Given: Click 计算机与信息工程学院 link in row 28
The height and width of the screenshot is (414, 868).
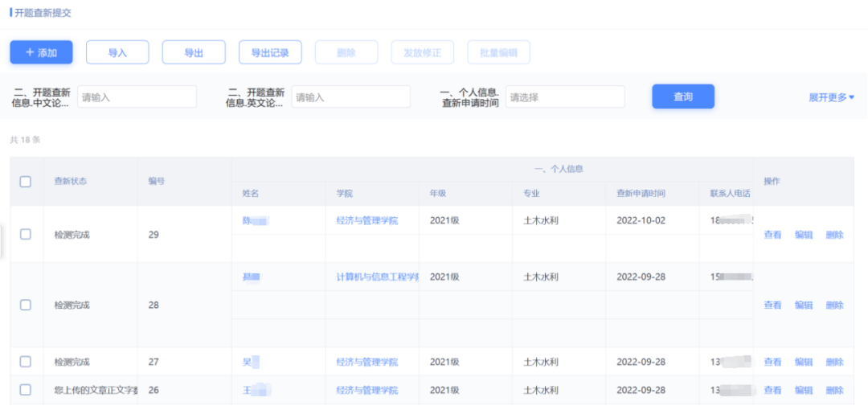Looking at the screenshot, I should [x=378, y=277].
